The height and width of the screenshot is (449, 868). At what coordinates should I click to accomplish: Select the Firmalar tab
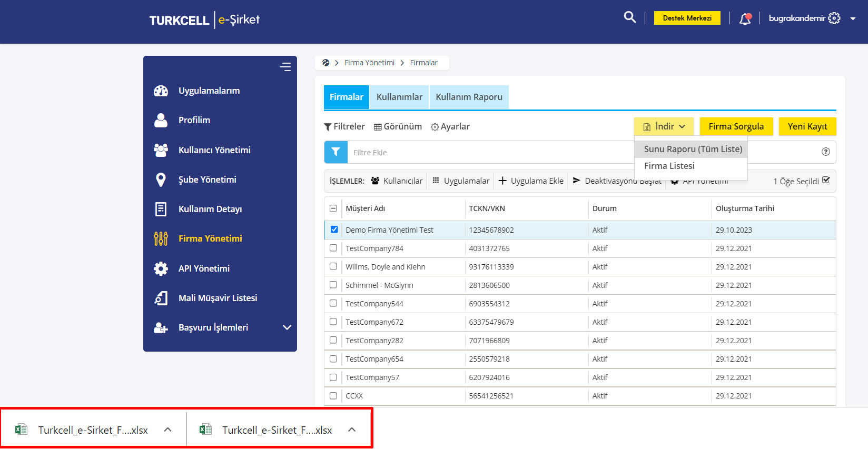(347, 97)
